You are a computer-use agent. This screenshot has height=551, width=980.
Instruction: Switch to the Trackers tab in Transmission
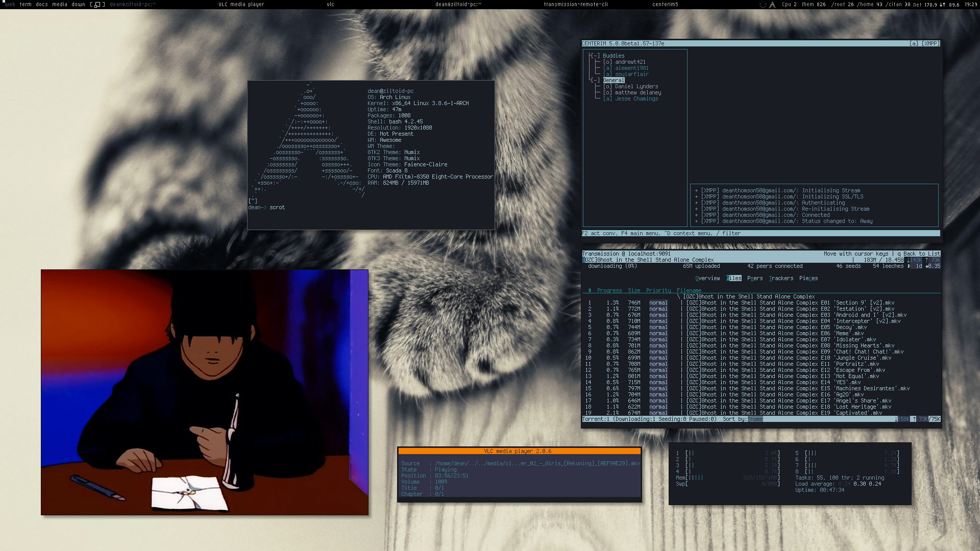(781, 278)
